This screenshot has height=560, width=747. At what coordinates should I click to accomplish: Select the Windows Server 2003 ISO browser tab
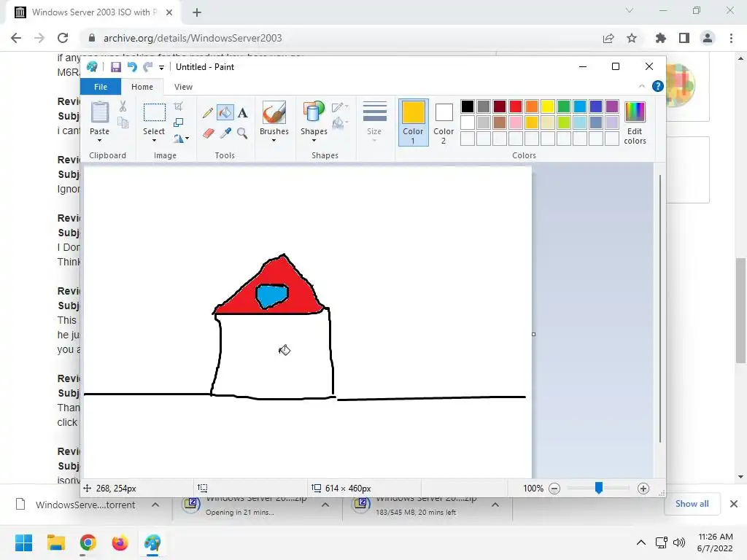coord(93,12)
